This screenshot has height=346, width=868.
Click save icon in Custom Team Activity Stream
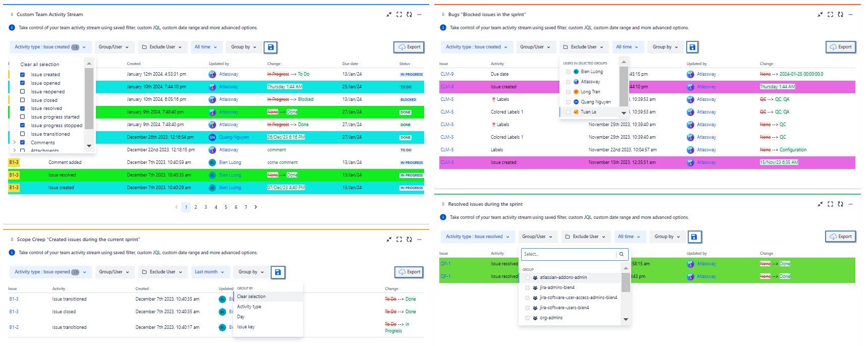[271, 47]
